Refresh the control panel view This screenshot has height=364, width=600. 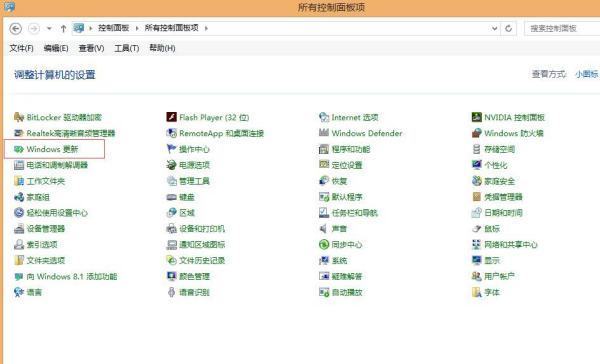tap(509, 28)
